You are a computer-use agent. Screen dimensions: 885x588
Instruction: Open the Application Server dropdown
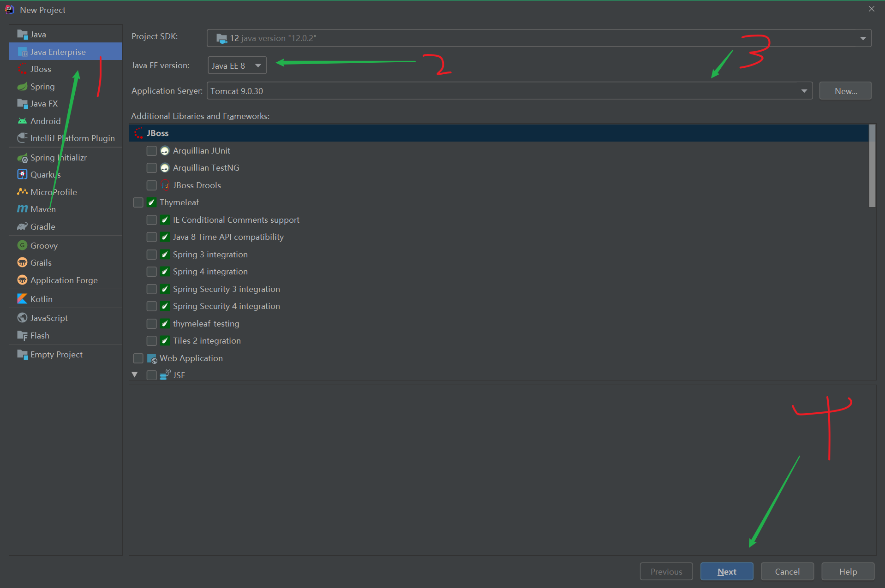point(509,91)
